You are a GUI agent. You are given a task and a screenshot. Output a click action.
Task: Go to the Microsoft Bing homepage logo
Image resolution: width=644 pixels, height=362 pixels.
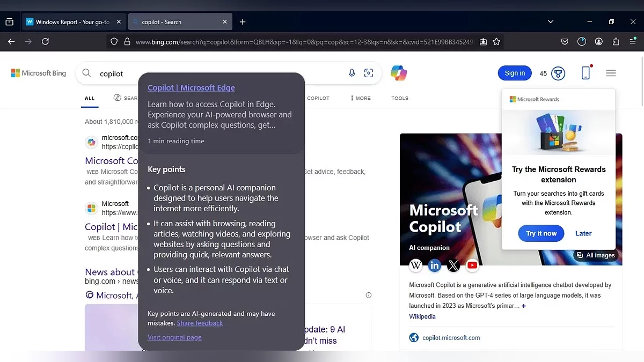point(39,73)
